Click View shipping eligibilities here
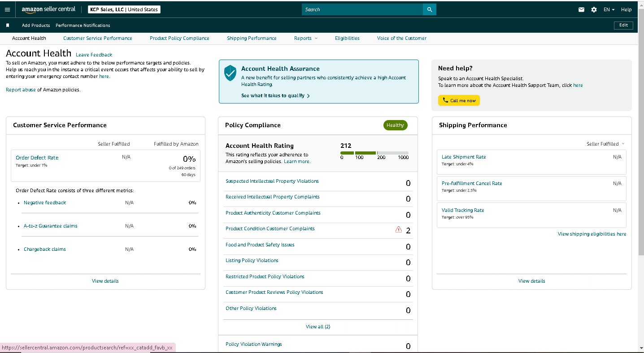This screenshot has width=644, height=353. coord(592,234)
